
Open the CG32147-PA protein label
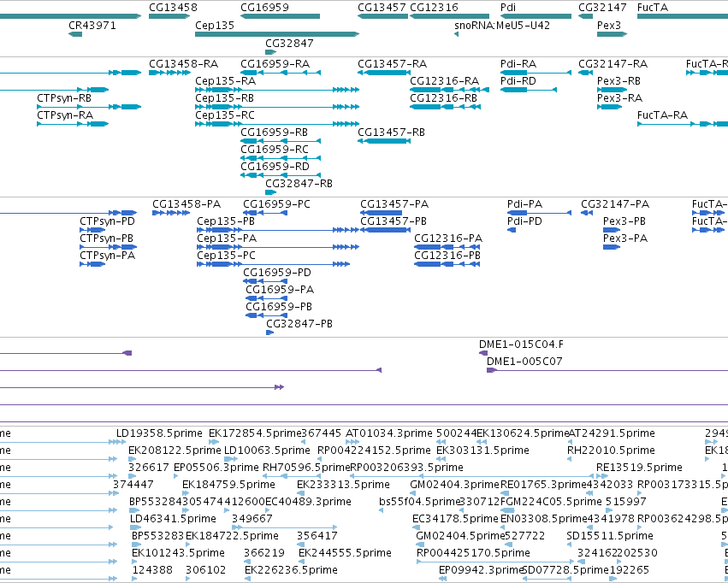pos(615,204)
